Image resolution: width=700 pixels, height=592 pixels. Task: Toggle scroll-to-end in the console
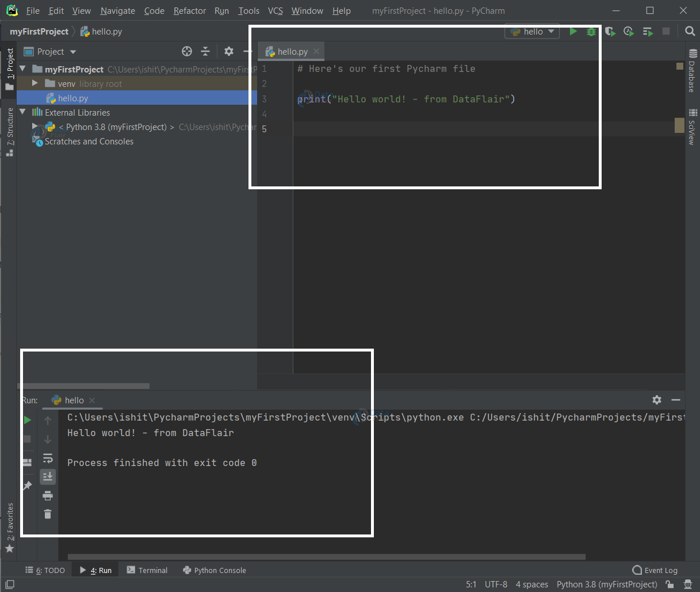[48, 476]
